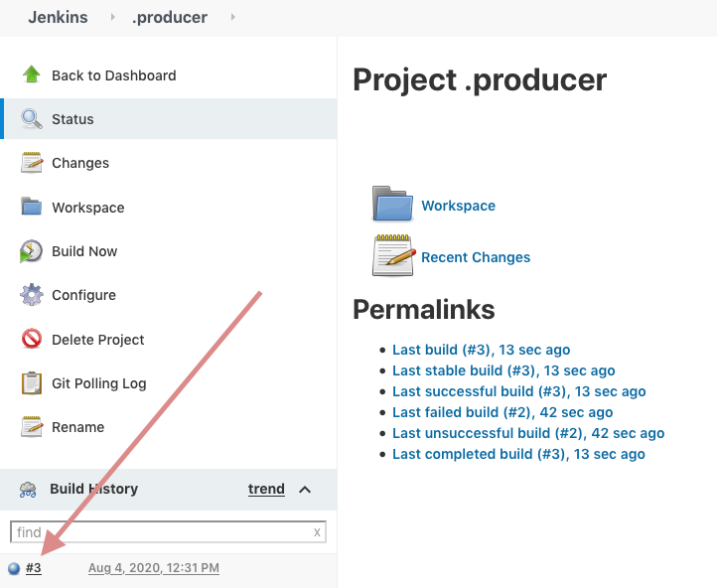Click the Changes notepad icon in sidebar
The image size is (717, 588).
[x=32, y=162]
